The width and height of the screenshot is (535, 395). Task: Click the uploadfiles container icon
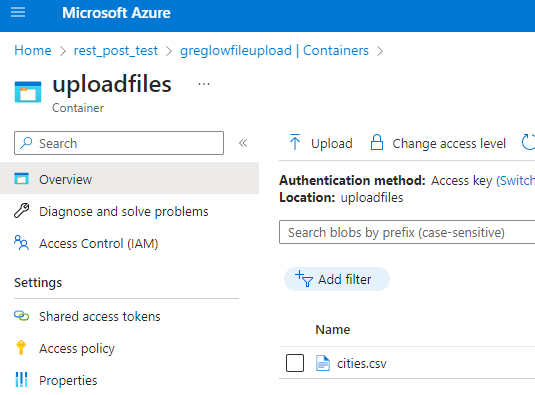pos(28,91)
